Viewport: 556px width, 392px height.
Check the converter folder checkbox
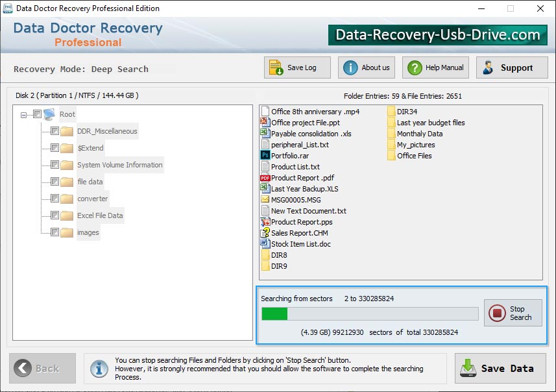(x=54, y=199)
